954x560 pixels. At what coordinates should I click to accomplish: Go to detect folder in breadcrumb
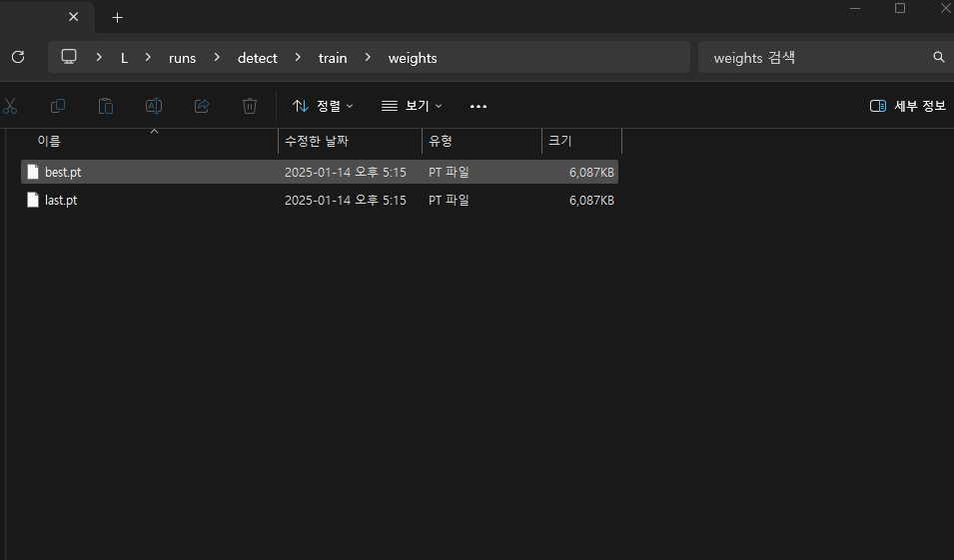(258, 58)
